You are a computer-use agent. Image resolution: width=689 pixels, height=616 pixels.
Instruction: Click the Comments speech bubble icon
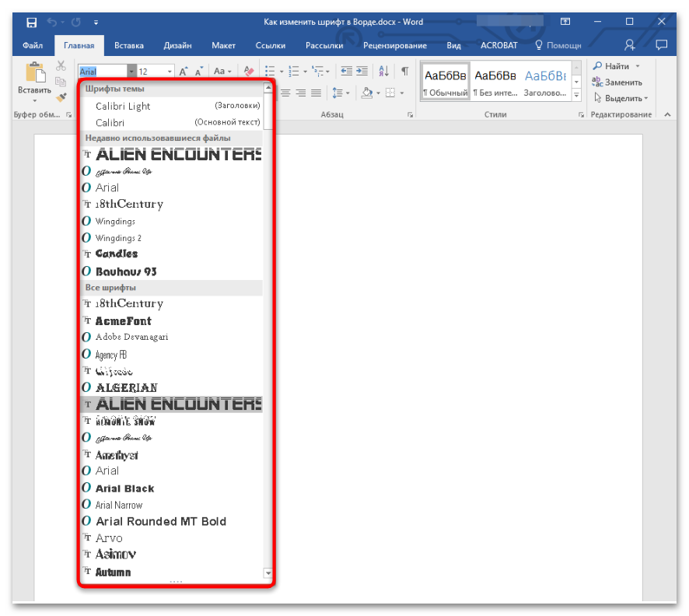click(661, 45)
